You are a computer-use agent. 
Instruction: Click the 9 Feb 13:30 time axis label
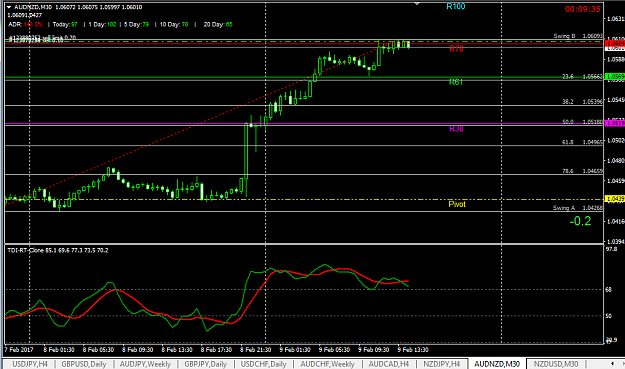tap(413, 350)
